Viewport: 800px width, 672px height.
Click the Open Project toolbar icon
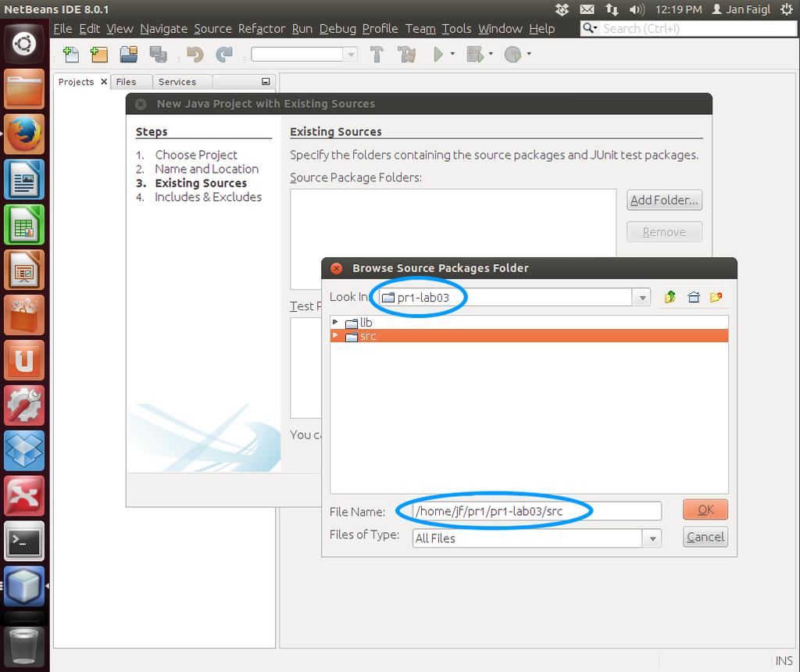tap(129, 54)
